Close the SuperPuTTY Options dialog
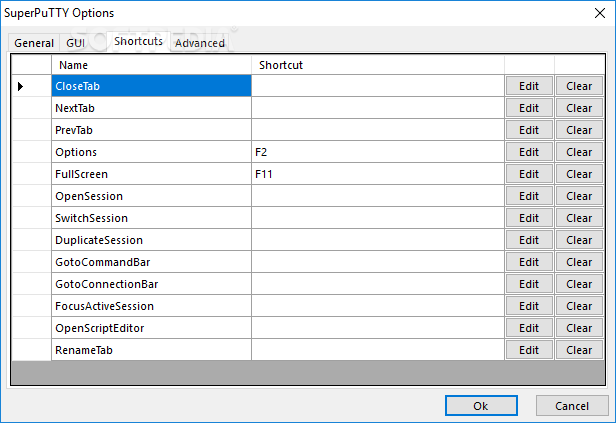616x423 pixels. click(x=600, y=13)
